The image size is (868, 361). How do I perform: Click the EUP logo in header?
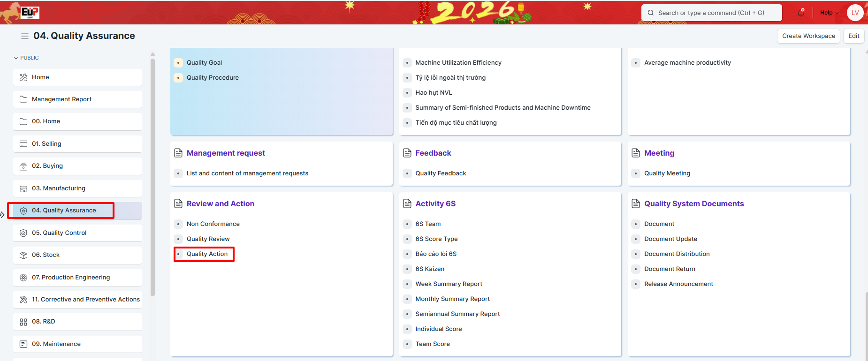click(x=30, y=12)
